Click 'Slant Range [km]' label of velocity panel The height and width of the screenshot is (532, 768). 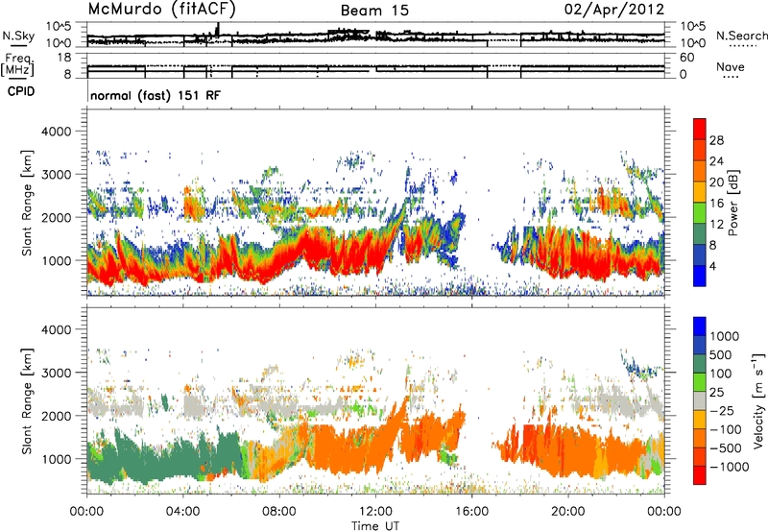coord(27,401)
